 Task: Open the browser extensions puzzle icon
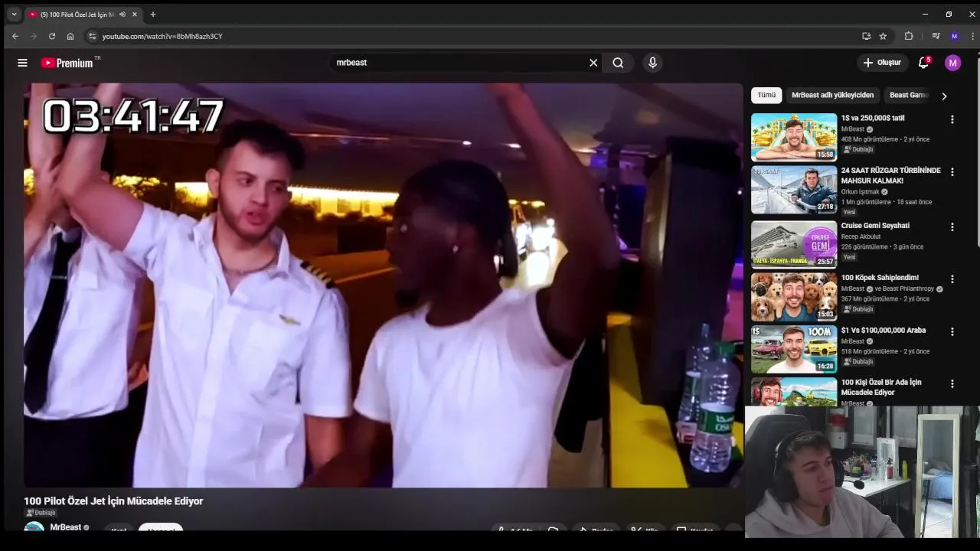(x=909, y=36)
